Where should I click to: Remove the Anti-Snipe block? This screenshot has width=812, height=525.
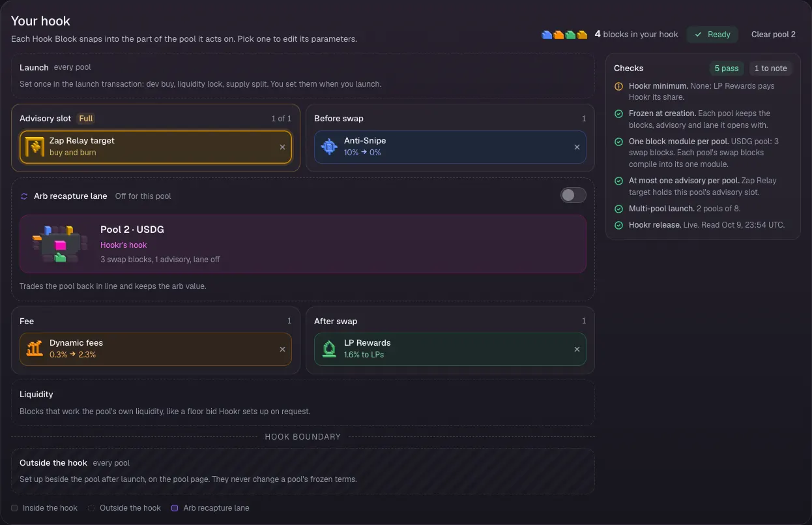(577, 147)
